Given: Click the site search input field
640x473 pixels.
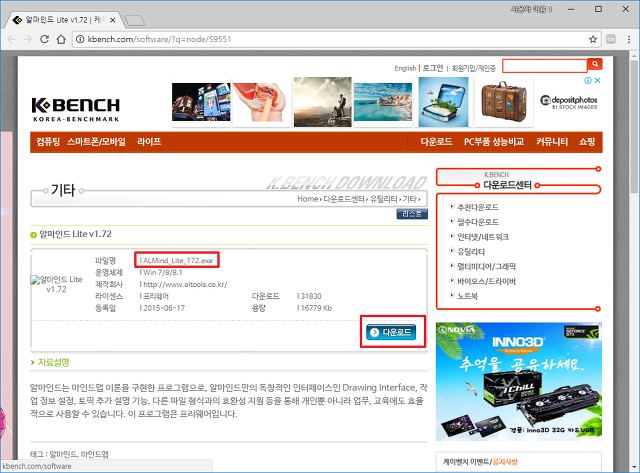Looking at the screenshot, I should (544, 66).
